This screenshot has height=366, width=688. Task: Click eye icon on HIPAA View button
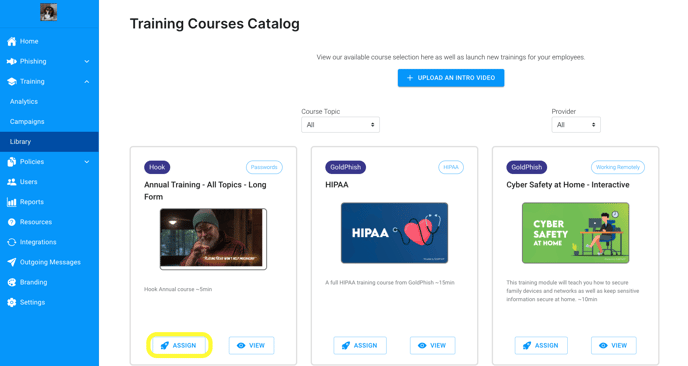tap(422, 345)
